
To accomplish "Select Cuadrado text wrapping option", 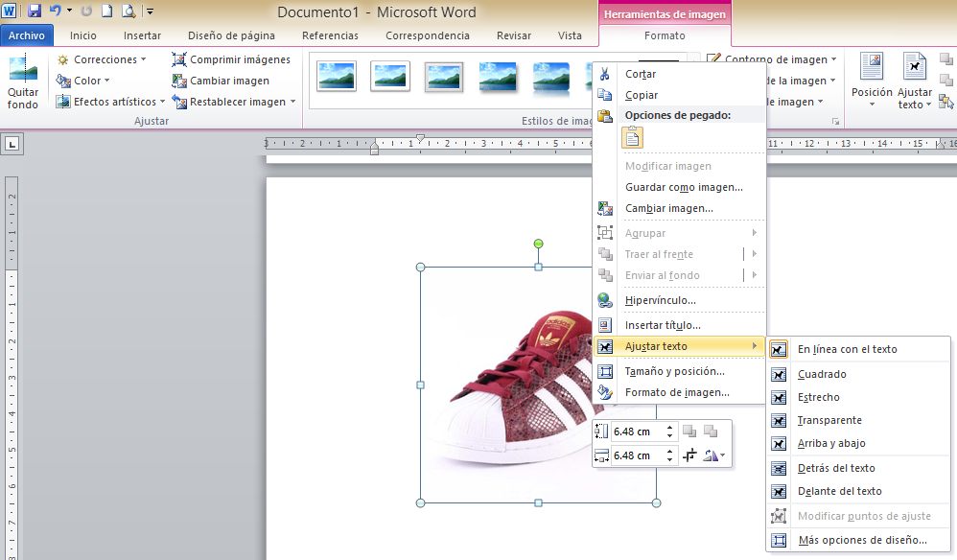I will (821, 374).
